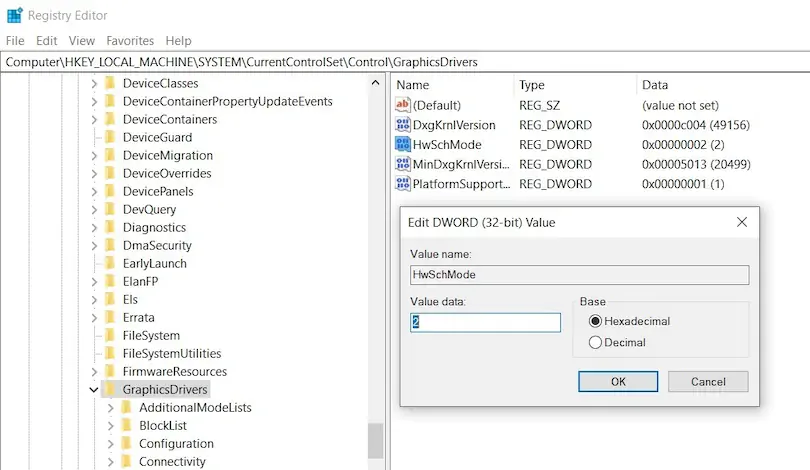The width and height of the screenshot is (810, 470).
Task: Confirm the DWORD edit with OK
Action: coord(618,382)
